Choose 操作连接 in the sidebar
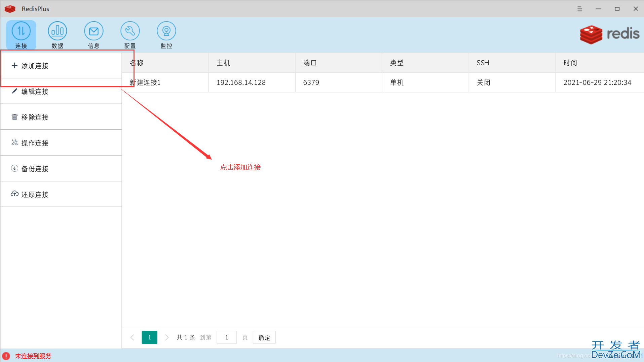Viewport: 644px width, 362px height. coord(61,143)
